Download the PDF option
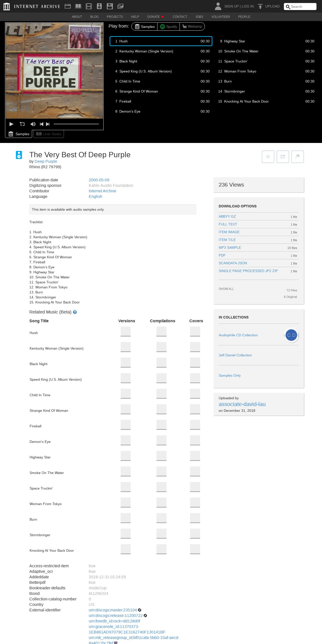 [222, 255]
